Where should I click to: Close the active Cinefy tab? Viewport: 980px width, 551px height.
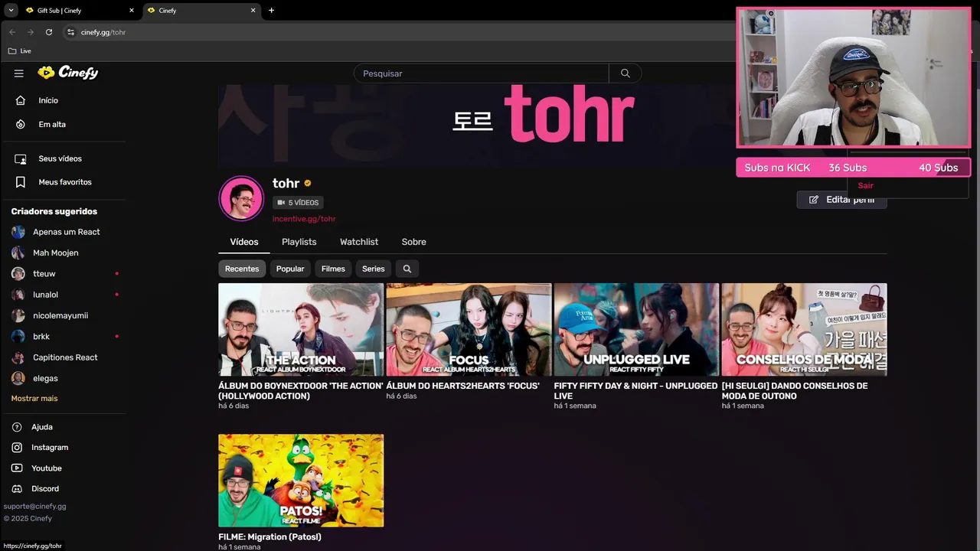click(x=253, y=11)
